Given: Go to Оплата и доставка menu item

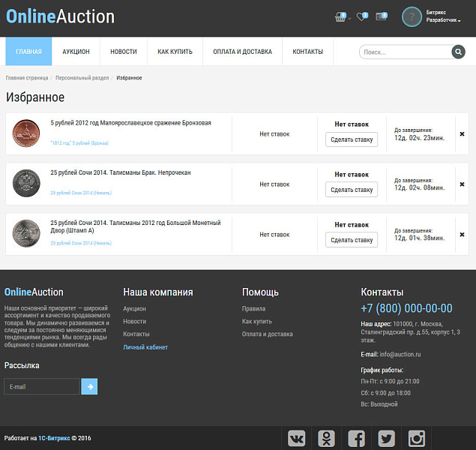Looking at the screenshot, I should tap(242, 52).
